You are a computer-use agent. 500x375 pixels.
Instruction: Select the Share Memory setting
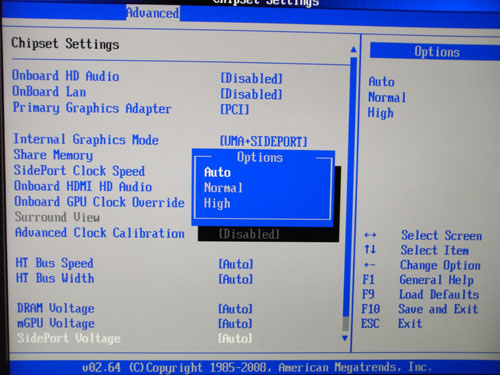53,155
